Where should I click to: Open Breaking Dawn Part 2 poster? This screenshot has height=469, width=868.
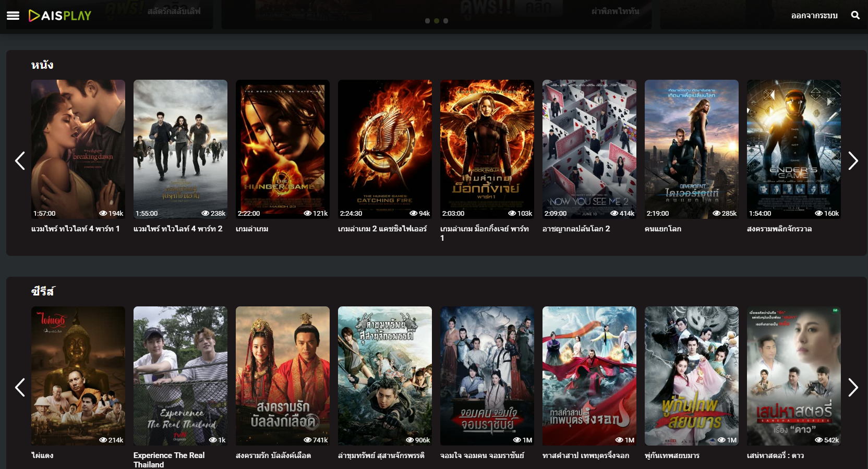(180, 149)
